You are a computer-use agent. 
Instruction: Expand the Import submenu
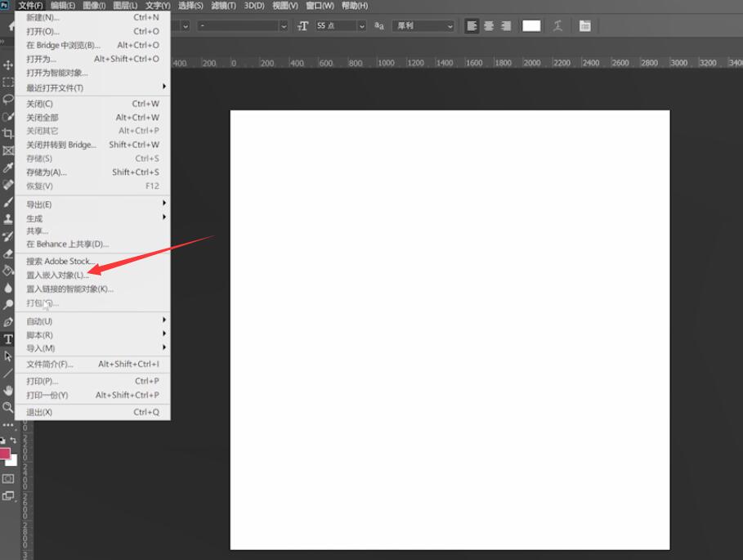pos(93,348)
